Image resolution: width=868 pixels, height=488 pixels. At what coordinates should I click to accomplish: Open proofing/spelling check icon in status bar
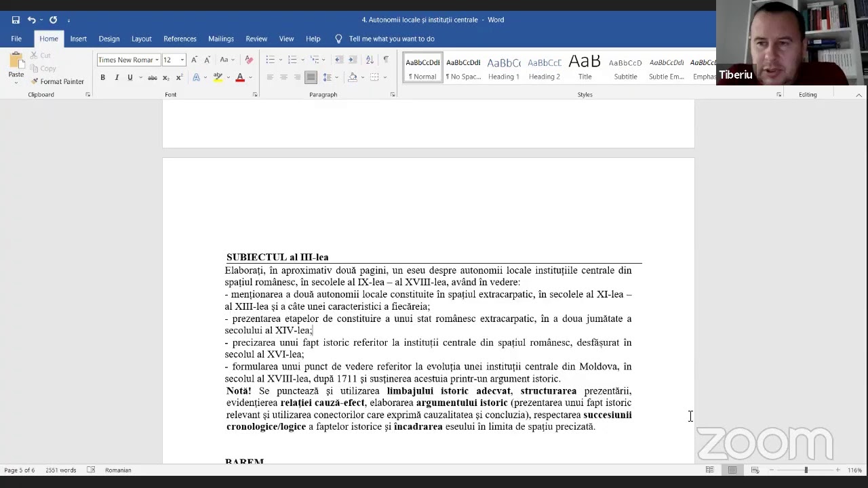[x=91, y=470]
